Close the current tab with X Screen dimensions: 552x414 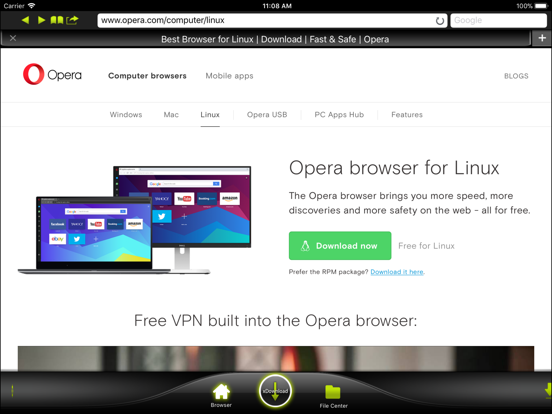(x=13, y=38)
